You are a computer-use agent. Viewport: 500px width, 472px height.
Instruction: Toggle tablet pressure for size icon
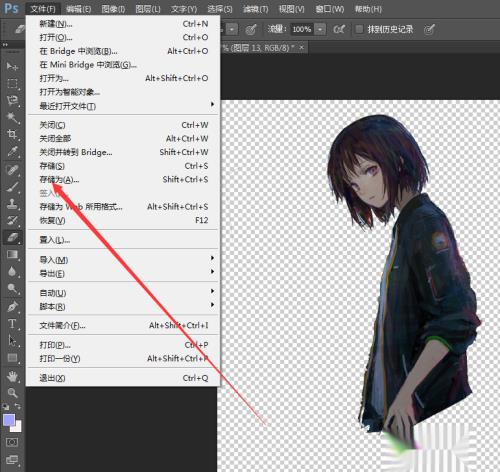429,30
